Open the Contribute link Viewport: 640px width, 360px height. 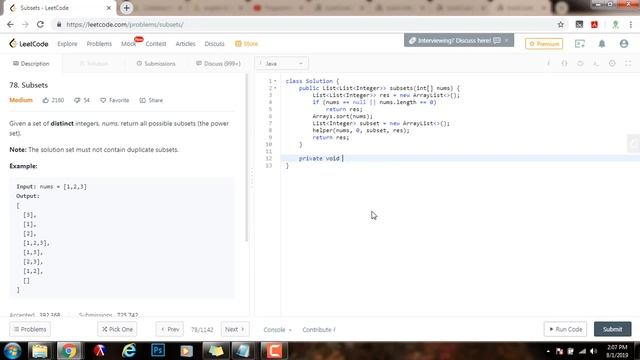(x=319, y=329)
